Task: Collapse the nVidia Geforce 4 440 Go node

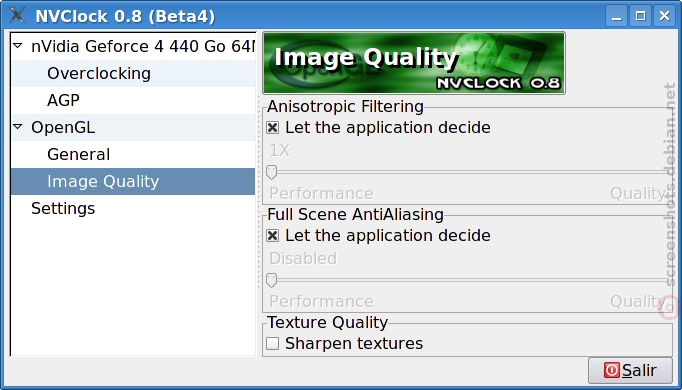Action: click(x=18, y=45)
